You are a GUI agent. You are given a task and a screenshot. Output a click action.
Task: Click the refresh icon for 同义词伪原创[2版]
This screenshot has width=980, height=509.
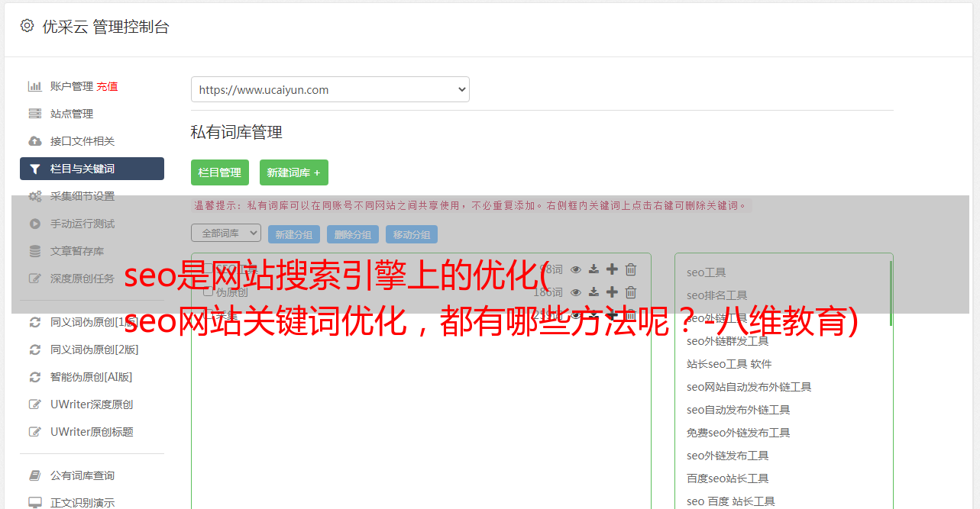coord(34,350)
